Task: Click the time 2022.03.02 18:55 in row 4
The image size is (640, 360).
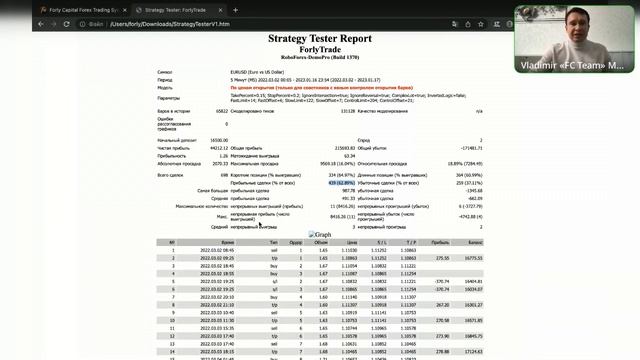Action: 217,273
